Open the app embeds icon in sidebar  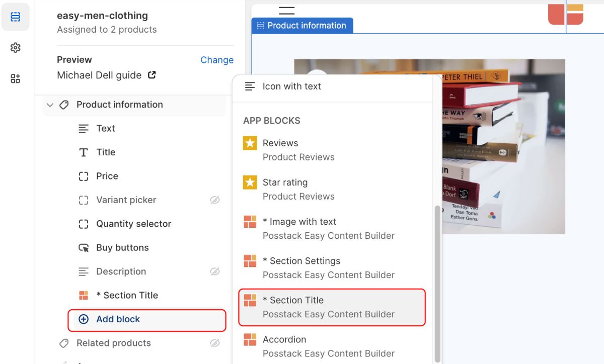16,78
